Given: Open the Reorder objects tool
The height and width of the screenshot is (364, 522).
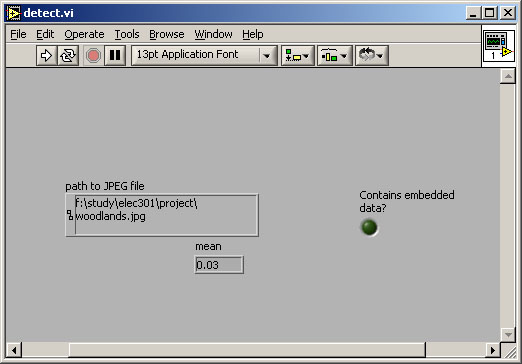Looking at the screenshot, I should pos(371,56).
